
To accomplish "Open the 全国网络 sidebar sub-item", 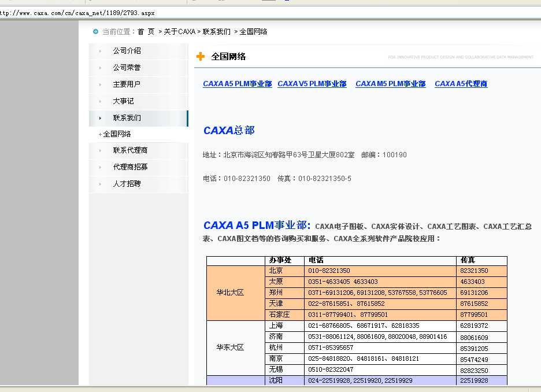I will pos(117,134).
